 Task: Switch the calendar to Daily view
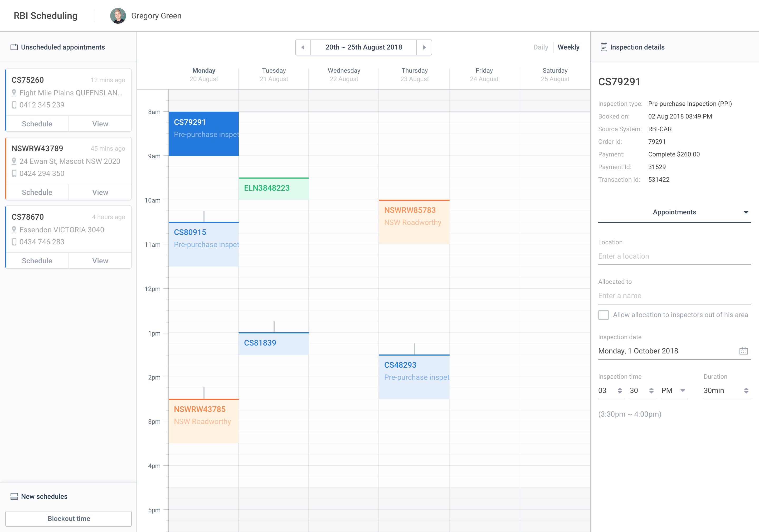point(541,47)
